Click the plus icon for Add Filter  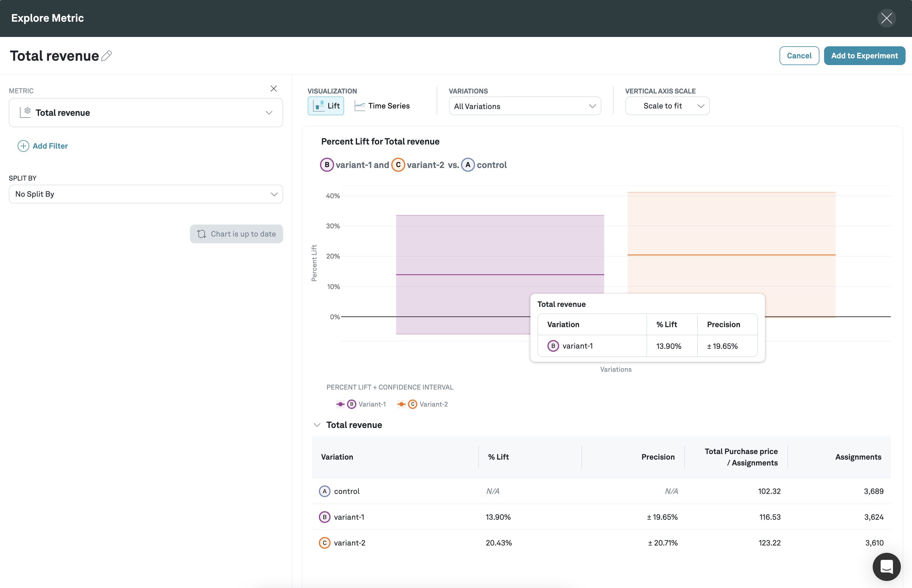coord(23,146)
